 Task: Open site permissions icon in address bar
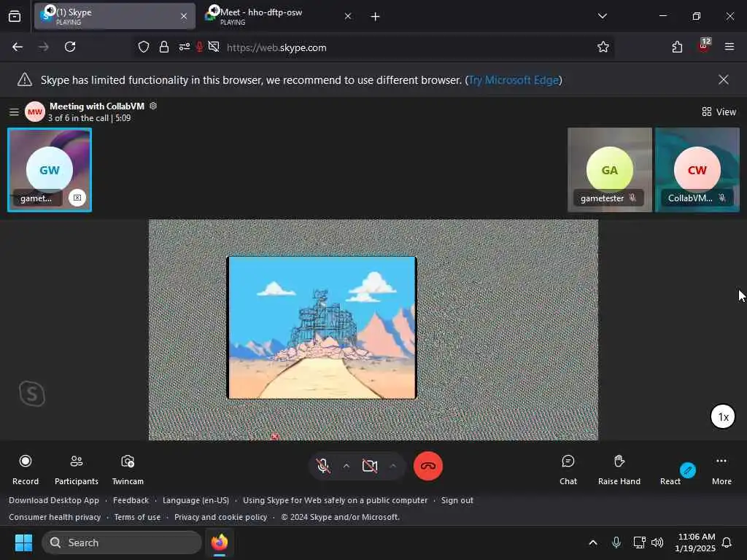point(184,47)
